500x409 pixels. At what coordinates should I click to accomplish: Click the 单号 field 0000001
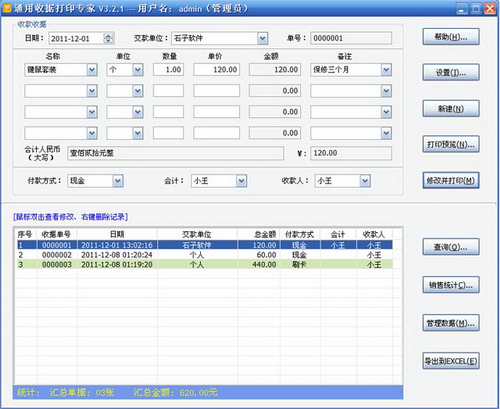(351, 38)
